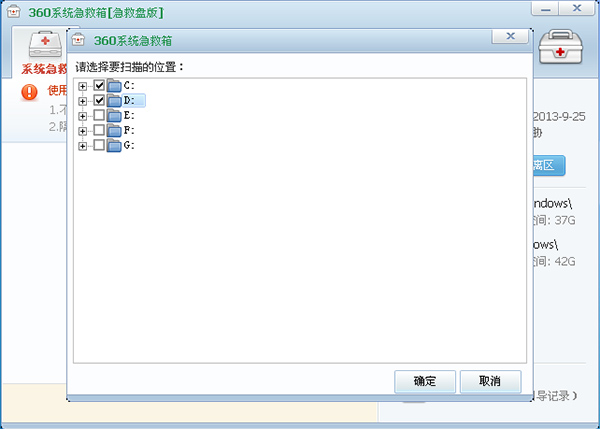Image resolution: width=600 pixels, height=429 pixels.
Task: Click the 42G free space text
Action: 565,261
